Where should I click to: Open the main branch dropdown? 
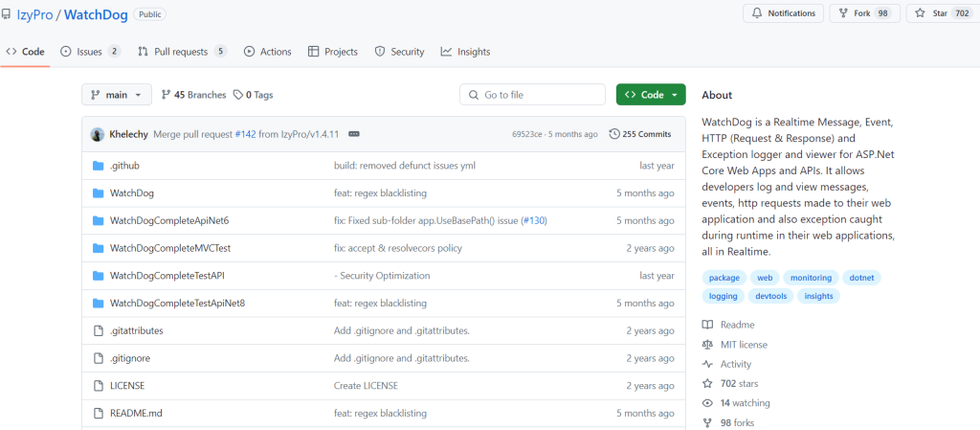tap(116, 95)
